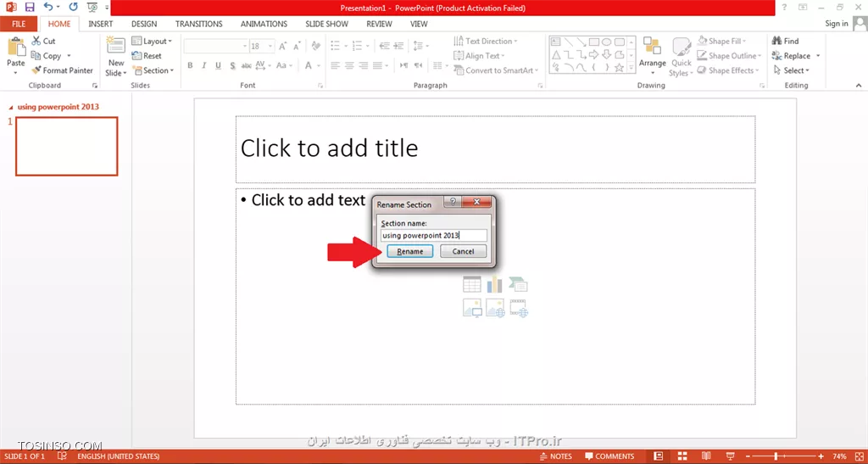
Task: Click Sign in link
Action: [x=837, y=23]
